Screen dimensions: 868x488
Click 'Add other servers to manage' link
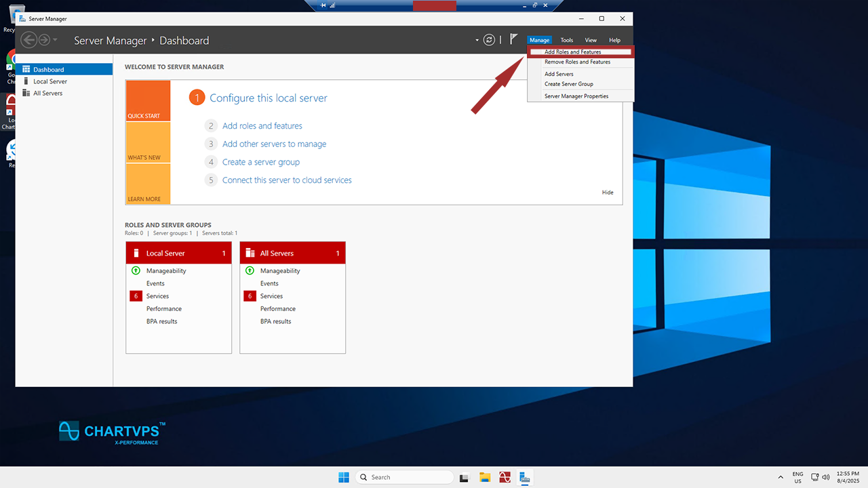click(274, 144)
